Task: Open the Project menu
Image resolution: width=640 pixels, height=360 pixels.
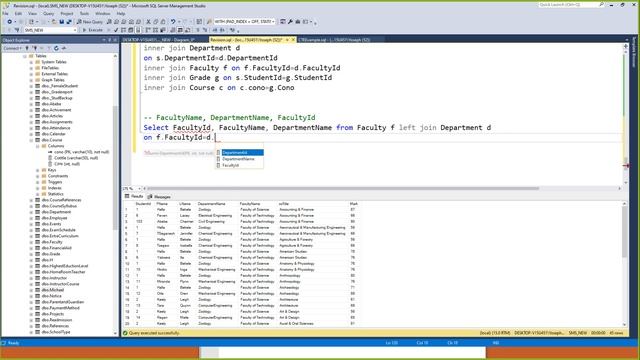Action: click(x=67, y=13)
